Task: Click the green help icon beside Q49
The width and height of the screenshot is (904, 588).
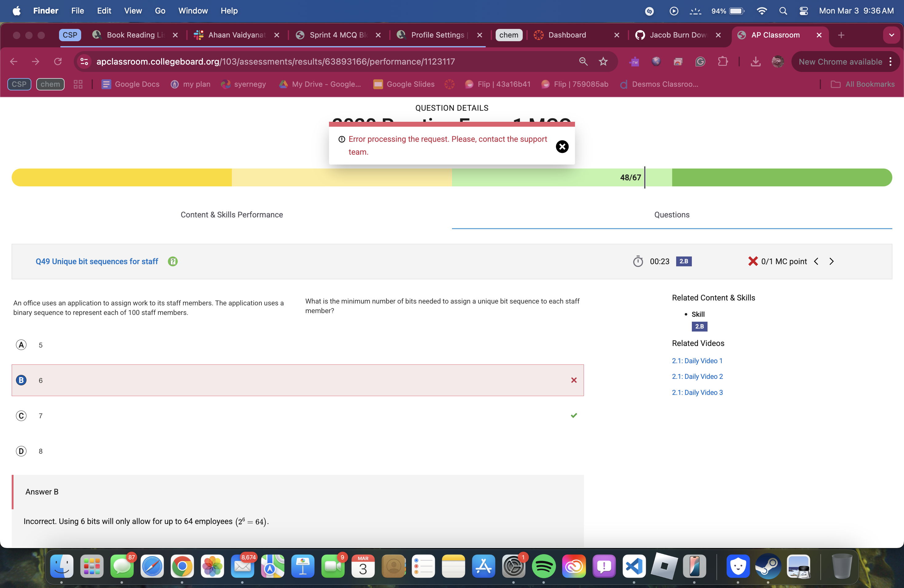Action: click(x=172, y=261)
